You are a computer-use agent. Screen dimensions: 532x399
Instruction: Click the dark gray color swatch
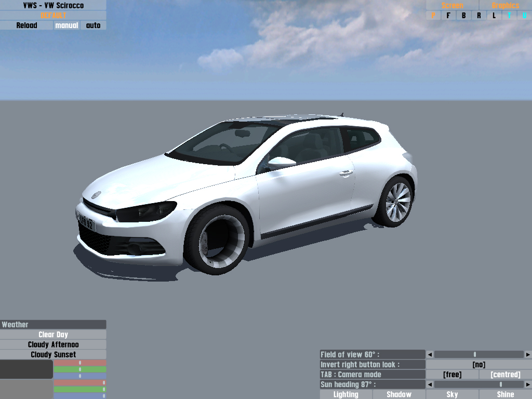pos(26,369)
